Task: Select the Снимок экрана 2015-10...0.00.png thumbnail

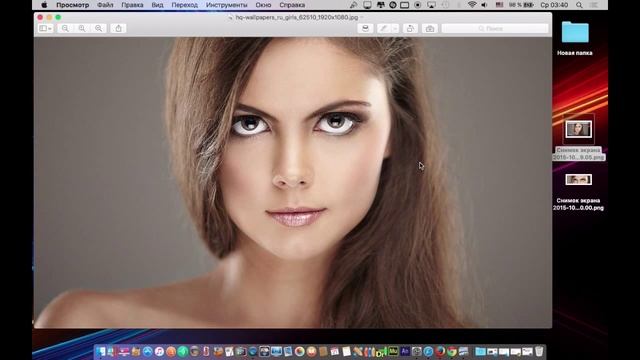Action: tap(578, 180)
